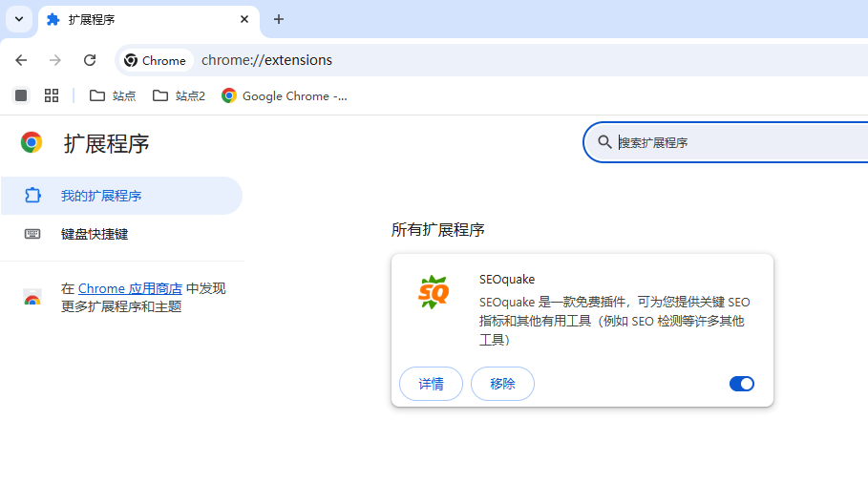
Task: Open a new tab with plus button
Action: (x=279, y=19)
